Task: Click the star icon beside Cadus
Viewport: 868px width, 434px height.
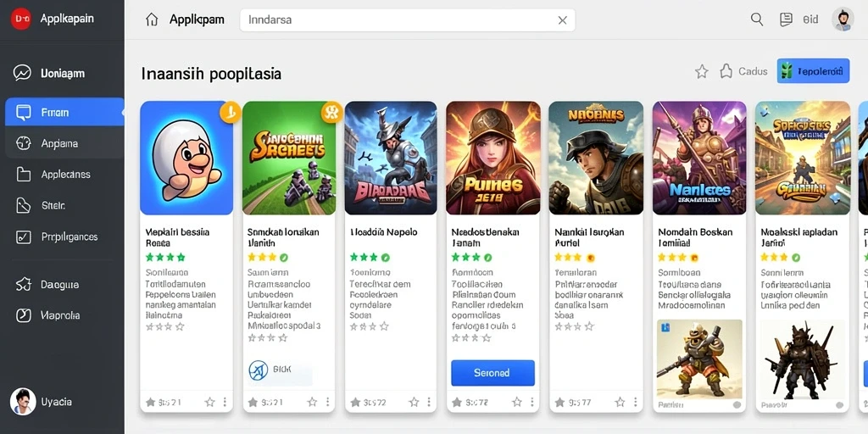Action: (701, 71)
